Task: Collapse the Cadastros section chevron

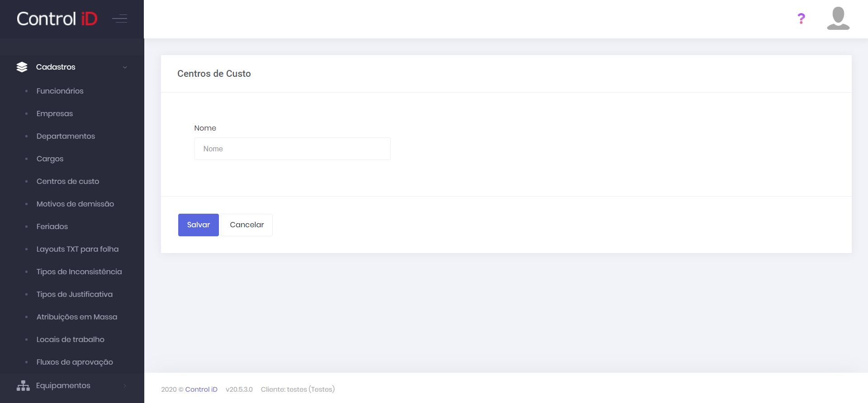Action: (125, 67)
